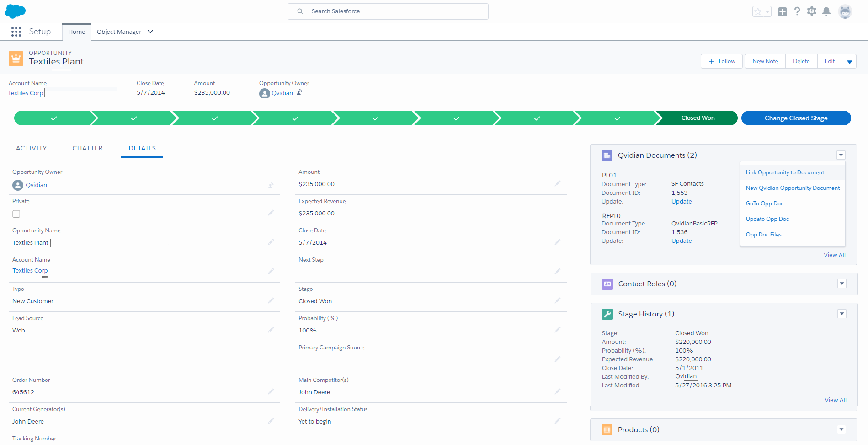Click the Follow button
Viewport: 868px width, 445px height.
(x=722, y=61)
